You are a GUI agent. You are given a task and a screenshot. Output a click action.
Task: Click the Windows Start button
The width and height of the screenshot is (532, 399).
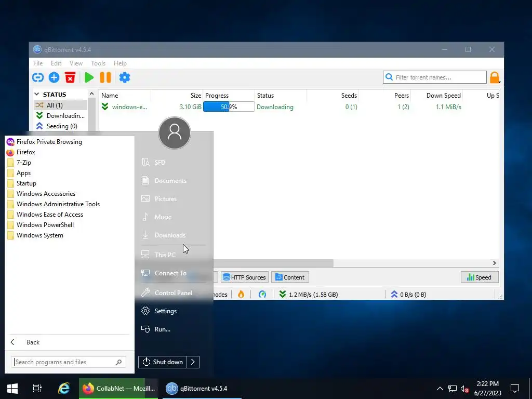12,389
